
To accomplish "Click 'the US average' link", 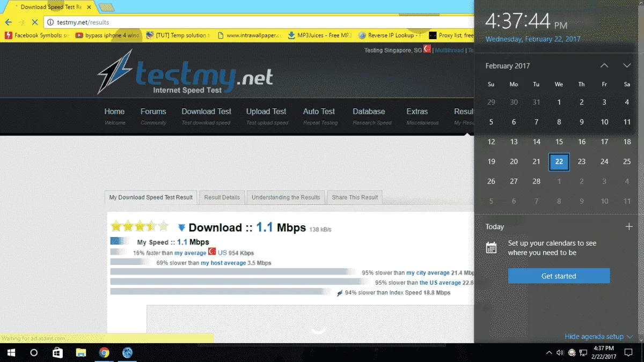I will (x=440, y=283).
